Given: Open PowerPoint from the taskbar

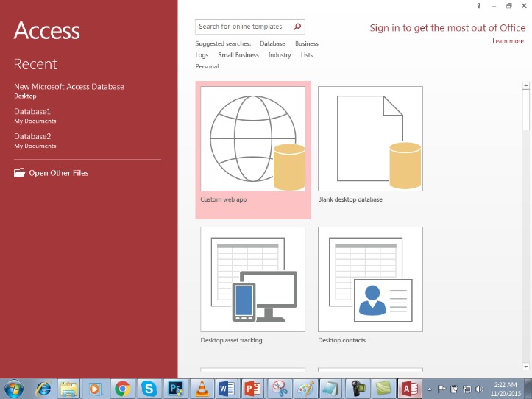Looking at the screenshot, I should tap(253, 389).
